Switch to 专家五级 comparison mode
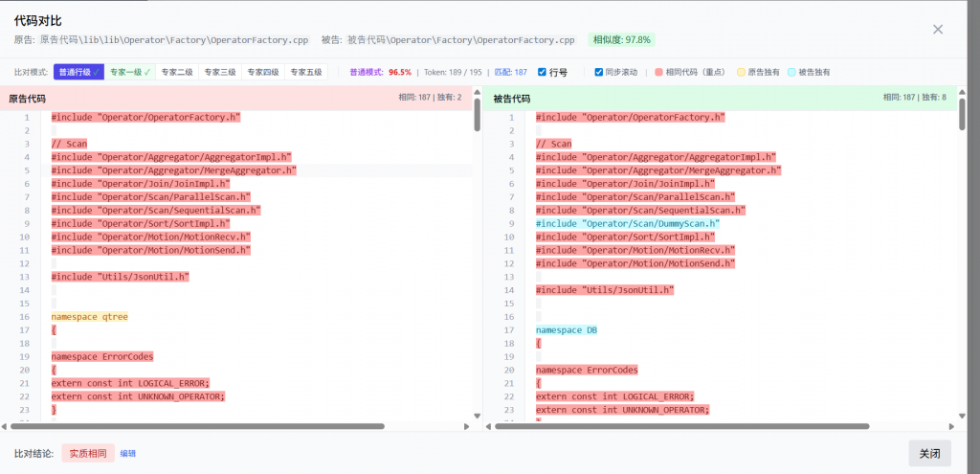980x474 pixels. click(306, 72)
